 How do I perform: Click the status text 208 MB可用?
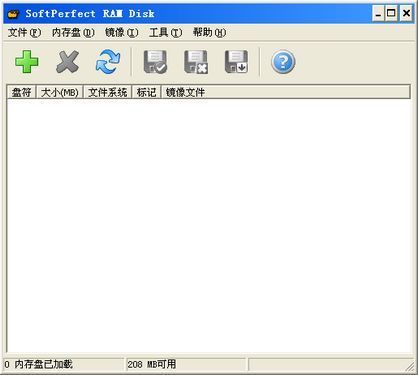coord(151,364)
